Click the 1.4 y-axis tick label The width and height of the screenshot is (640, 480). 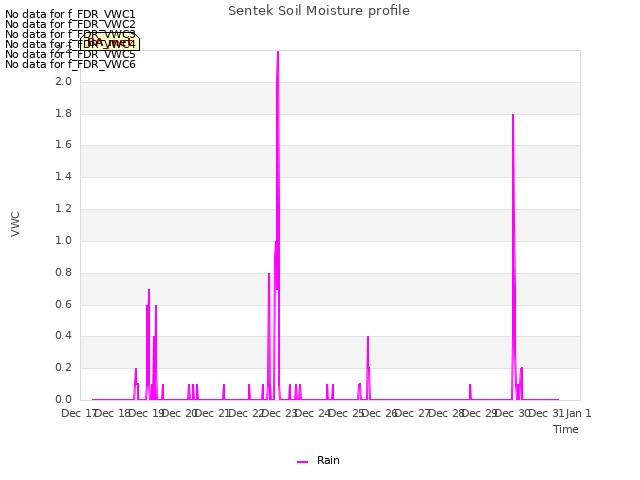point(63,176)
